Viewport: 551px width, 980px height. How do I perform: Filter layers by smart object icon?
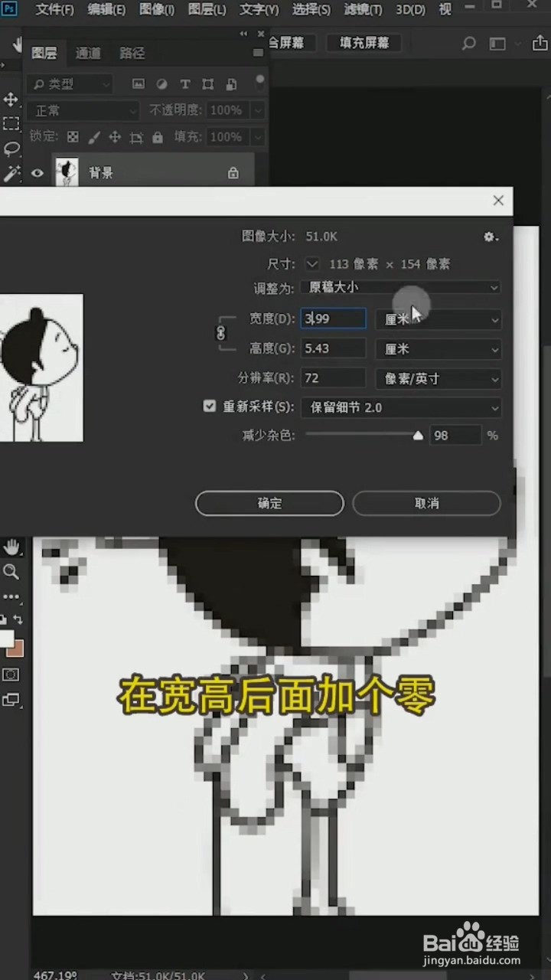tap(230, 84)
